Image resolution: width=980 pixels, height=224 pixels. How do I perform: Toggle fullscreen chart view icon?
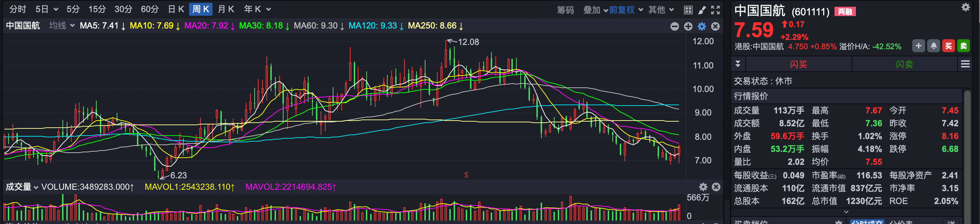click(x=715, y=10)
